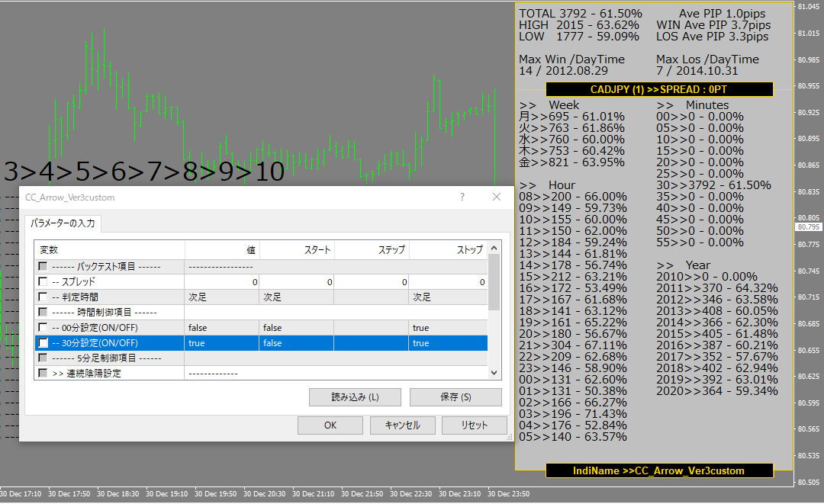Viewport: 824px width, 504px height.
Task: Enable the スプレッド optimization checkbox
Action: (43, 282)
